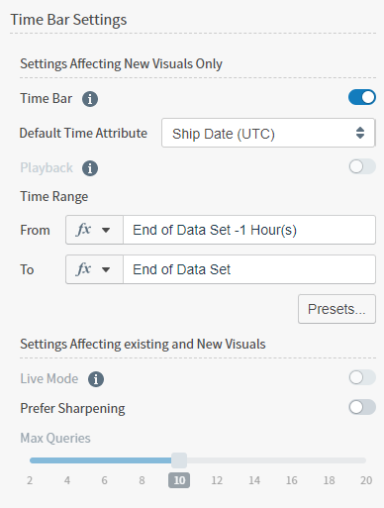
Task: Click the Ship Date (UTC) stepper arrows
Action: tap(360, 133)
